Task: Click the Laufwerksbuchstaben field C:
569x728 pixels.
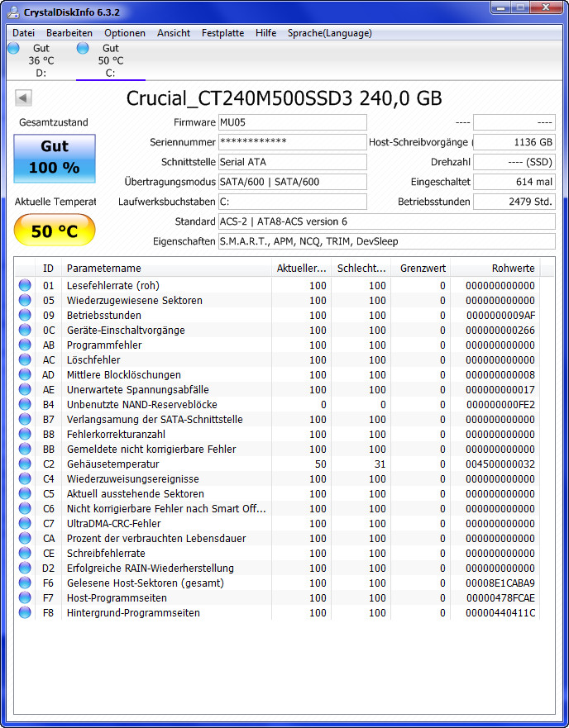Action: pyautogui.click(x=293, y=202)
